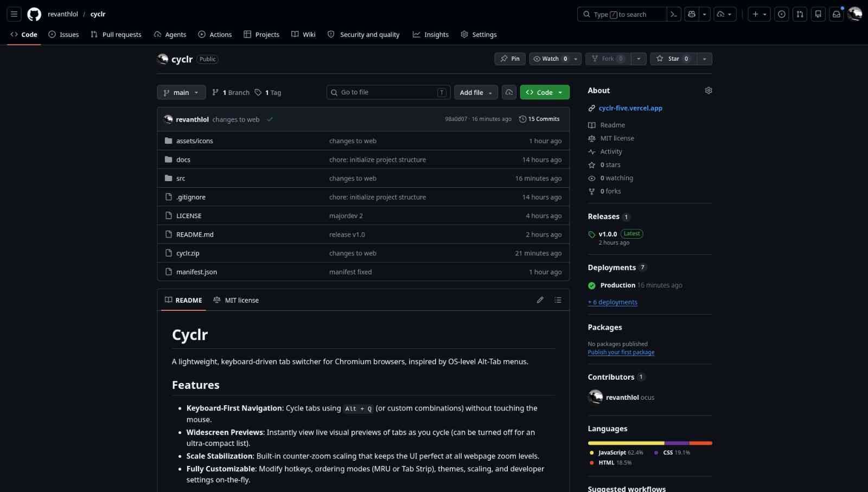Click the 'release v1.0' commit message

[347, 234]
